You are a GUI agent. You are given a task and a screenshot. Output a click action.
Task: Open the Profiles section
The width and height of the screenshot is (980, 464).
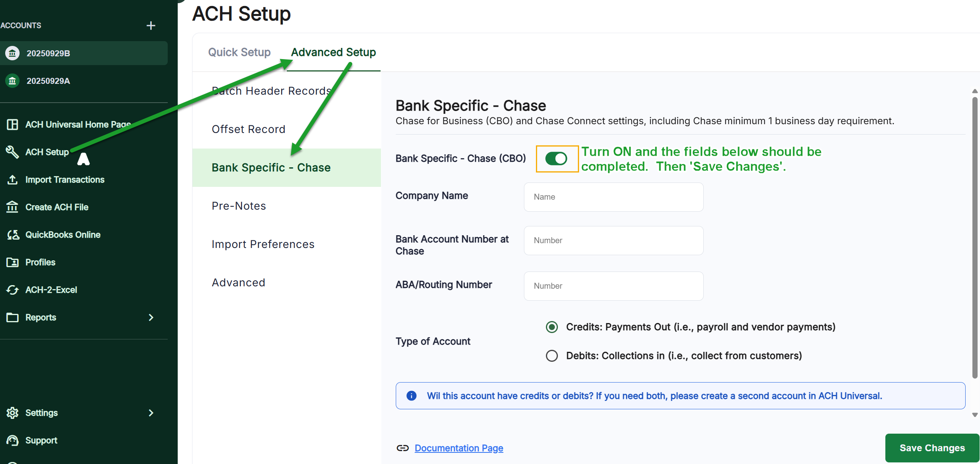click(40, 262)
